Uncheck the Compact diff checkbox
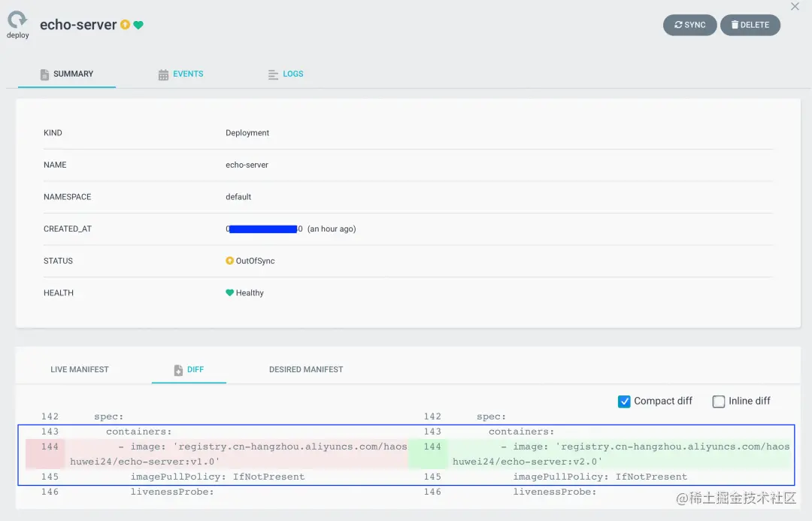The height and width of the screenshot is (521, 812). 624,401
